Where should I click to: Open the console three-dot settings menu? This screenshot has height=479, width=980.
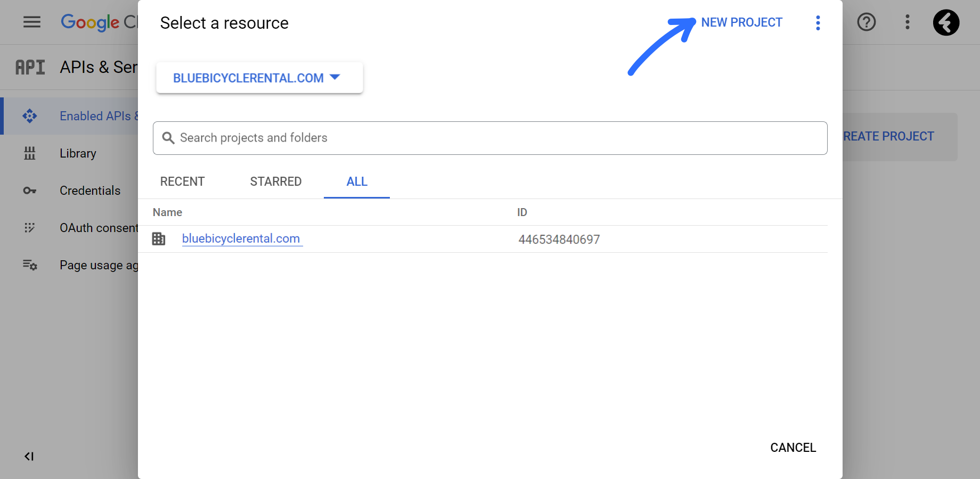click(x=908, y=22)
